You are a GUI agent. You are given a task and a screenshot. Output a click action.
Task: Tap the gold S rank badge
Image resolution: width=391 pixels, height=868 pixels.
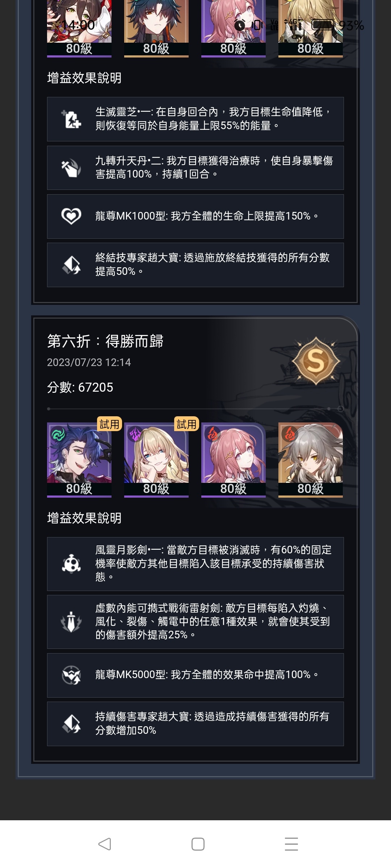[x=316, y=361]
